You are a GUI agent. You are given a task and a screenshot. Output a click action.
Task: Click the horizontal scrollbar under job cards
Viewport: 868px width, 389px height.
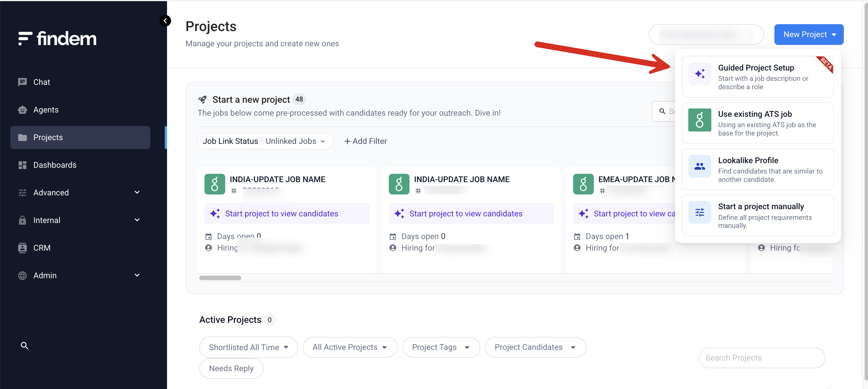click(x=220, y=278)
